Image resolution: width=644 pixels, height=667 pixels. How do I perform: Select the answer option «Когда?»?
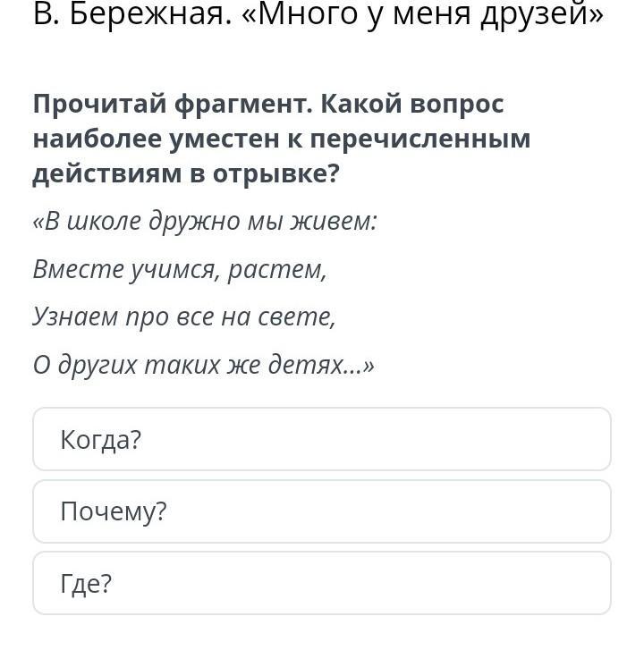tap(322, 439)
